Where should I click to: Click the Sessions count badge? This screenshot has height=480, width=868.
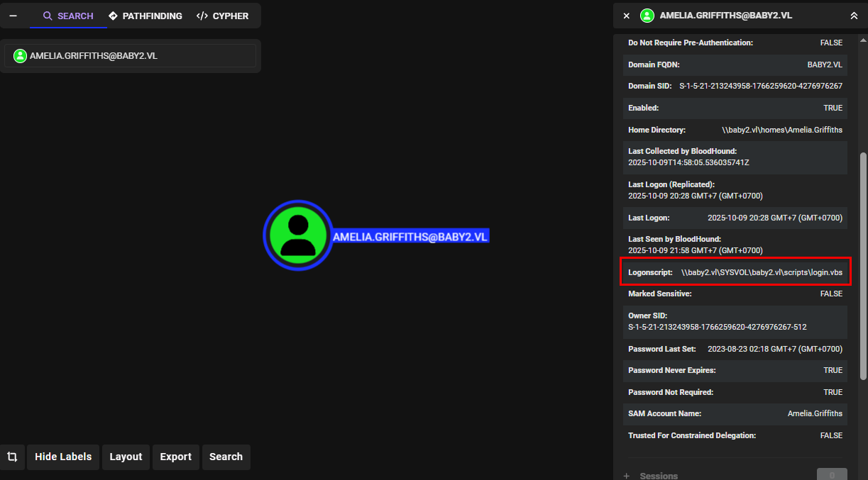point(832,475)
